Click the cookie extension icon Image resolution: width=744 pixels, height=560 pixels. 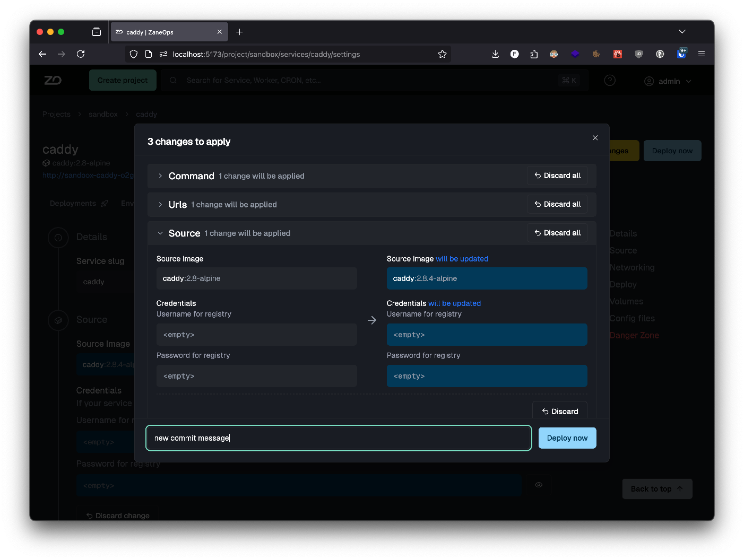pos(596,54)
